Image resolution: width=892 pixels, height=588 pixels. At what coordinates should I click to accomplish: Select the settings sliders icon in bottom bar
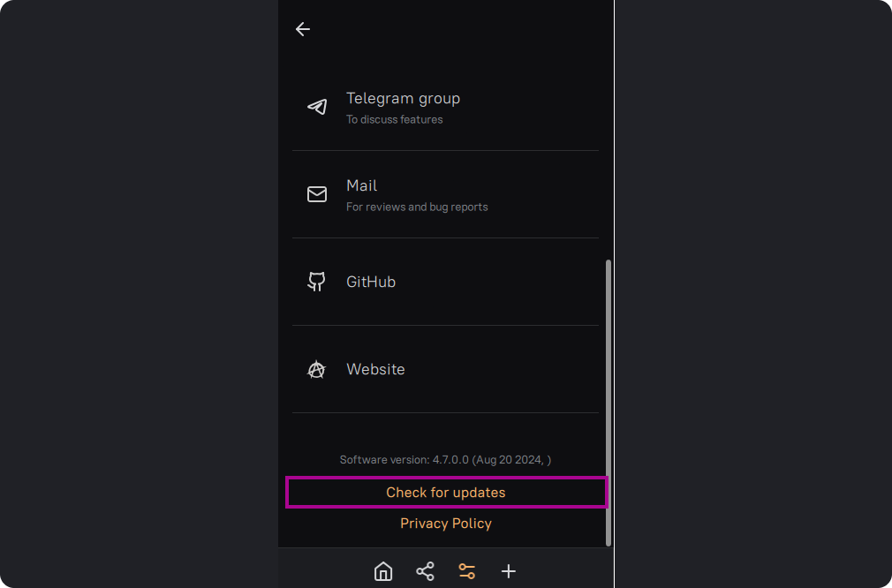pos(467,571)
